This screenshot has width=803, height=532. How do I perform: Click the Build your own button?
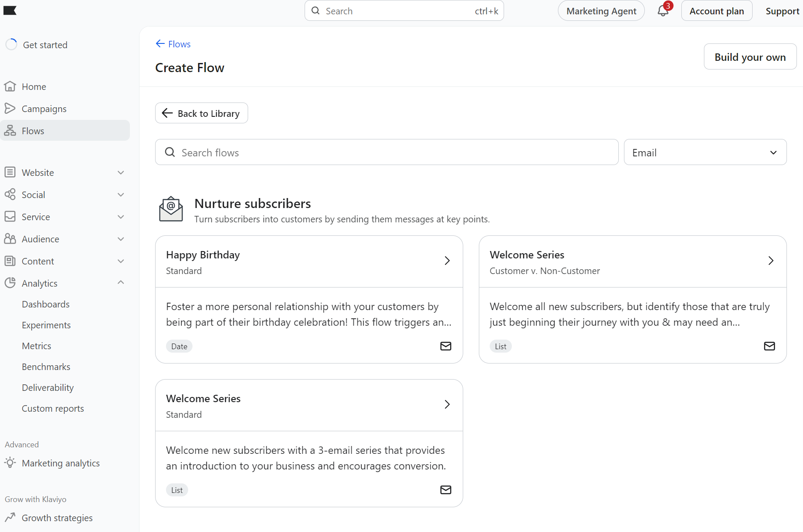(x=750, y=56)
